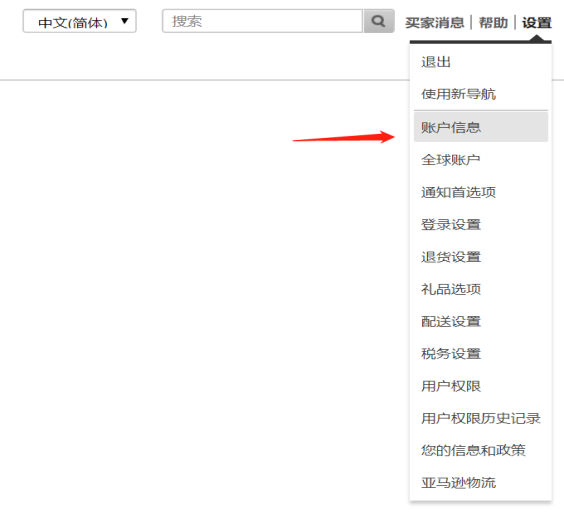Expand the 设置 settings menu
564x513 pixels.
click(537, 23)
